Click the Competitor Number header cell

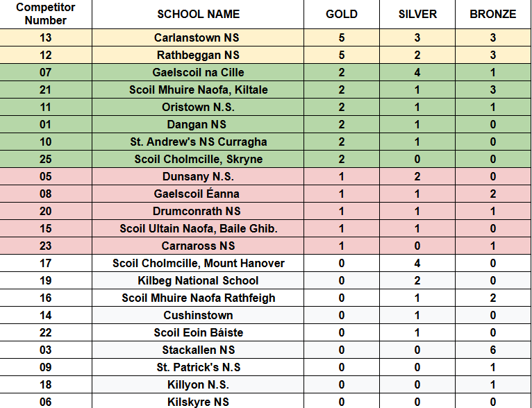point(46,14)
